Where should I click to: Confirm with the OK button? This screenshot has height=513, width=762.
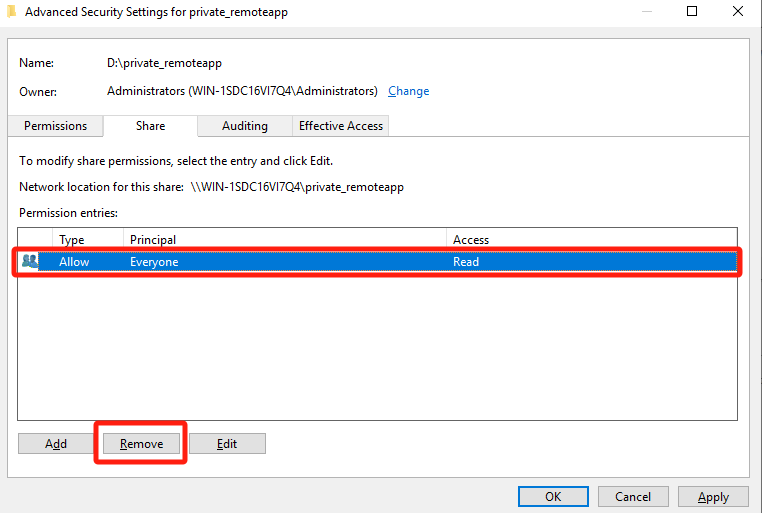coord(553,496)
